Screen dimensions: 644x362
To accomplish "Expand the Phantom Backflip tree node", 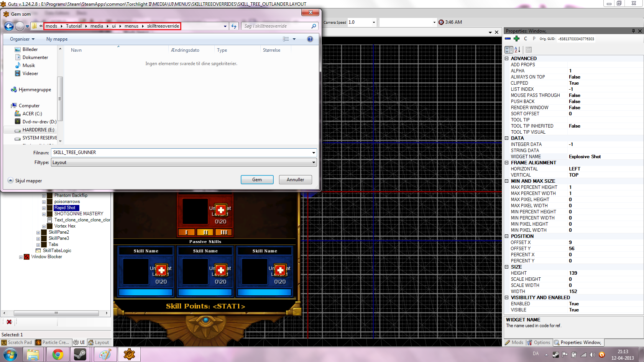I will click(x=44, y=196).
